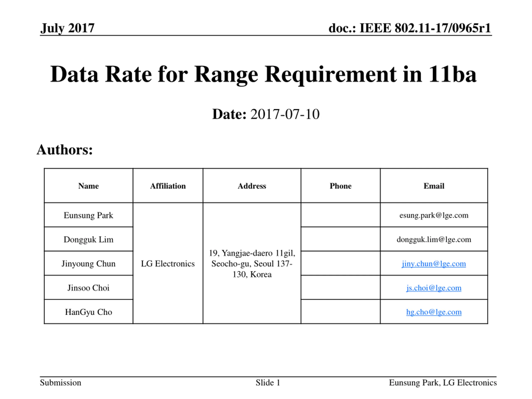532x399 pixels.
Task: Select the Address column header cell
Action: 252,186
